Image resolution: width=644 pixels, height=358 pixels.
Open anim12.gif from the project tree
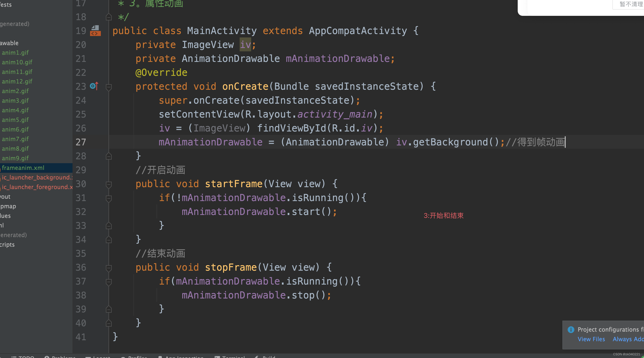point(17,81)
